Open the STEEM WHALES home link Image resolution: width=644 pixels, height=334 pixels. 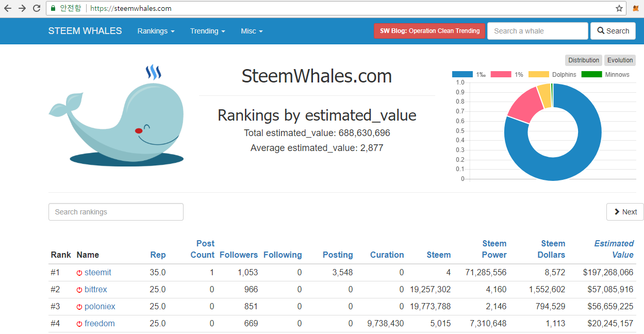click(85, 31)
